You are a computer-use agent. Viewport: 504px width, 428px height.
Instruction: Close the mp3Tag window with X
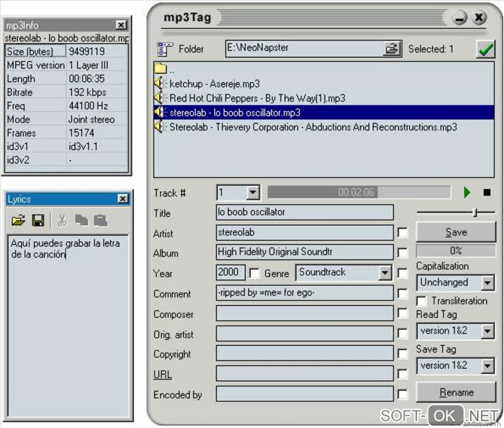[x=479, y=17]
